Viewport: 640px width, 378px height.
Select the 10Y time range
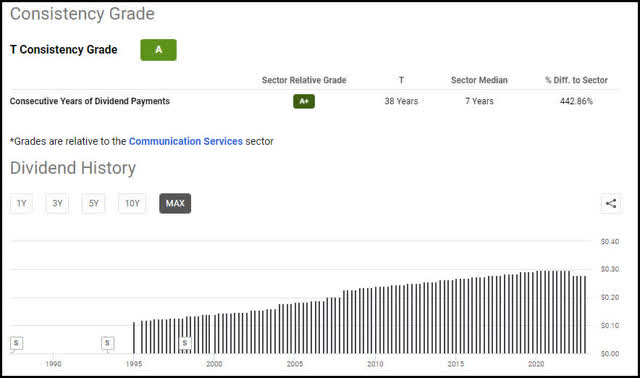(x=132, y=203)
